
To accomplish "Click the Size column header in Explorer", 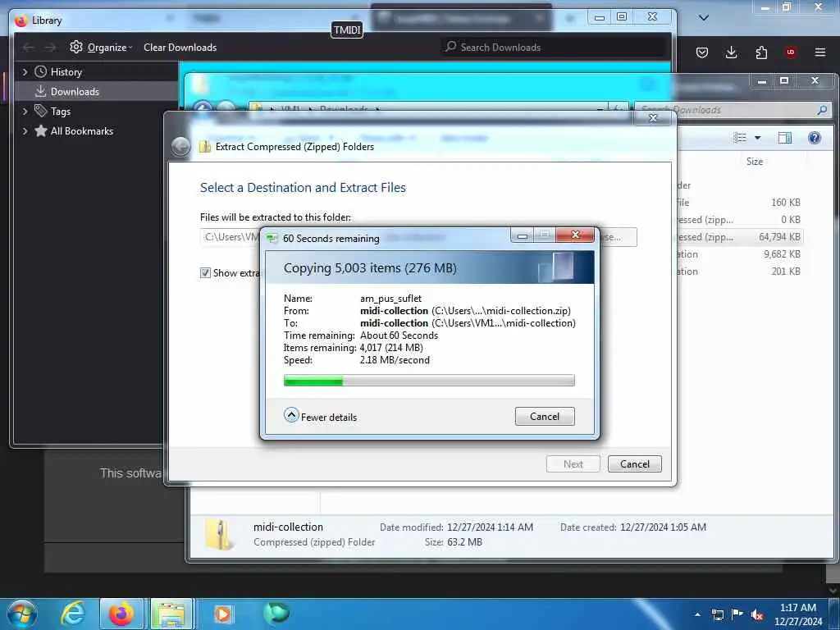I will [755, 162].
